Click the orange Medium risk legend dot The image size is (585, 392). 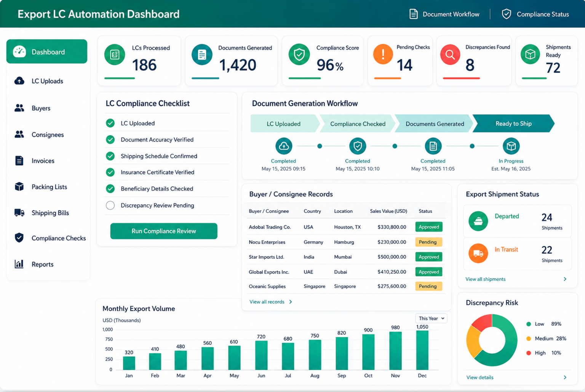(529, 338)
